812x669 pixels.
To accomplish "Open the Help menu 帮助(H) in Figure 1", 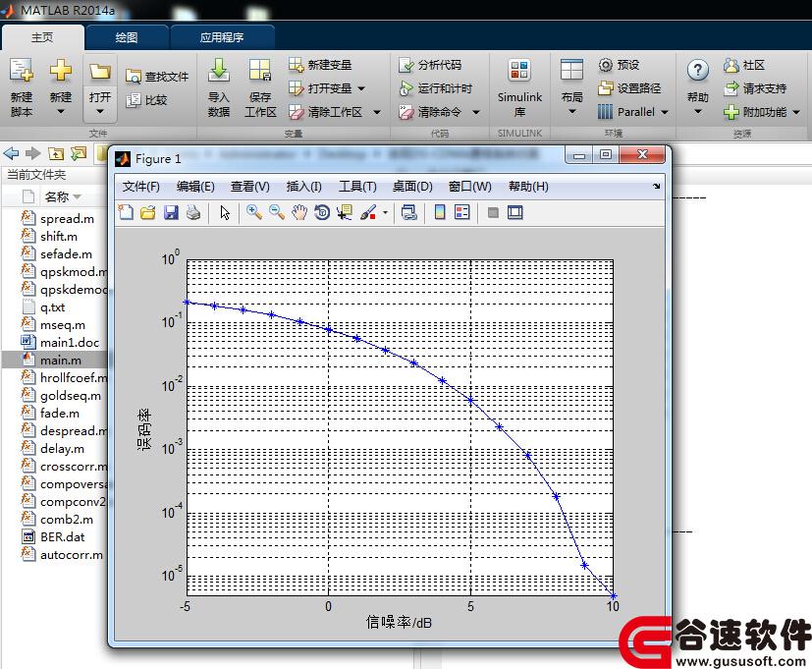I will coord(528,187).
